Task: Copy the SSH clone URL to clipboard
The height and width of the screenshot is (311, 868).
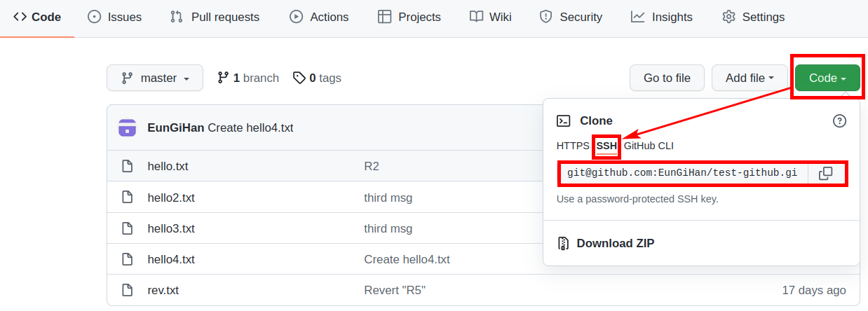Action: (x=826, y=173)
